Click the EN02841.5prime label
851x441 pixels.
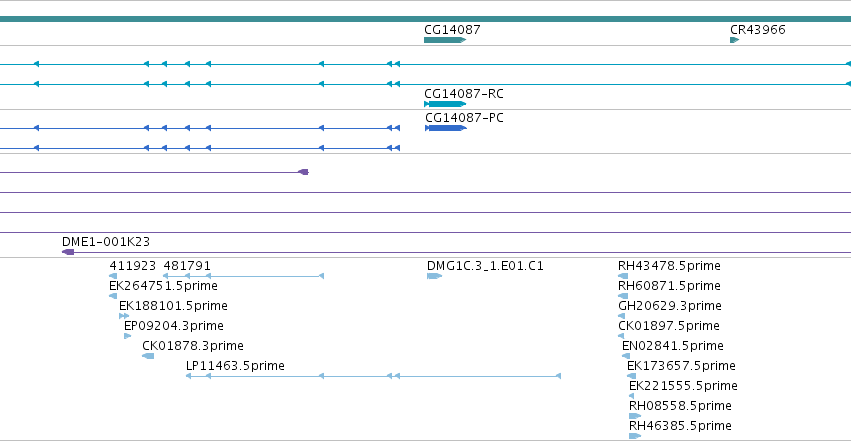(672, 346)
